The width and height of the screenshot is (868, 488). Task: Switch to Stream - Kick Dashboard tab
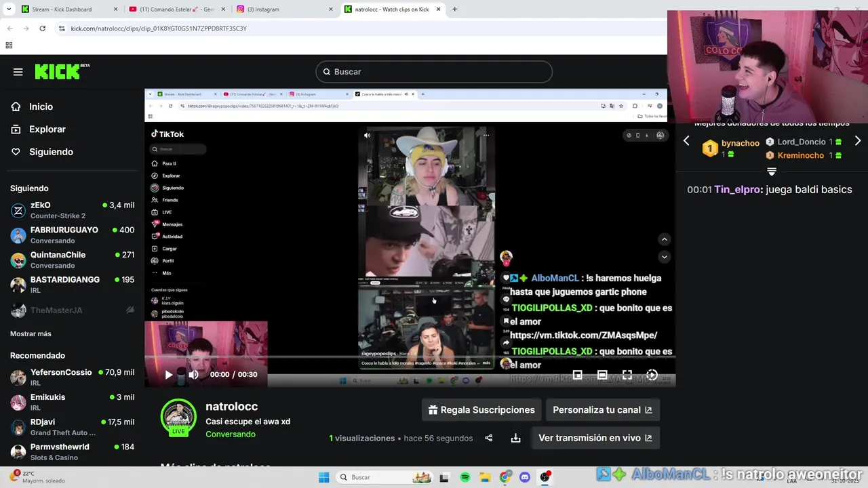[69, 9]
